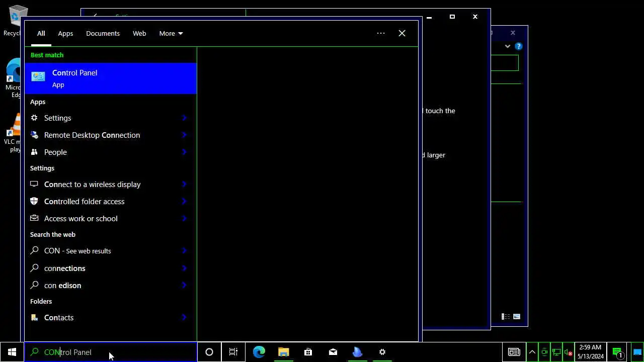644x362 pixels.
Task: Click the magnifier icon beside 'CON - See web results'
Action: (34, 250)
